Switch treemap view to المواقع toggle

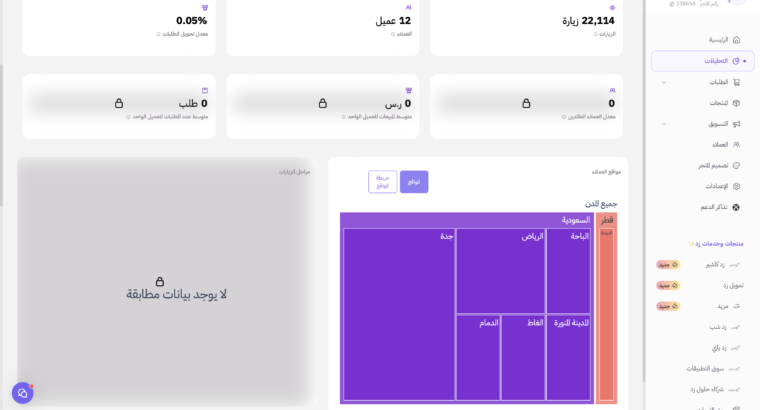(x=414, y=182)
